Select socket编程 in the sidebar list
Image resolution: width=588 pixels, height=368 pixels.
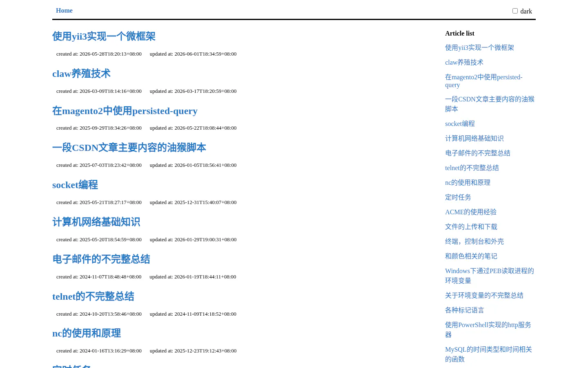(x=460, y=124)
